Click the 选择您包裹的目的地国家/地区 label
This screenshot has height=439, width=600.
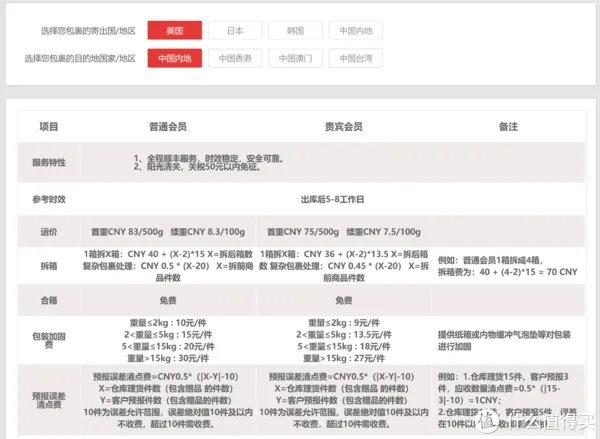[x=80, y=58]
